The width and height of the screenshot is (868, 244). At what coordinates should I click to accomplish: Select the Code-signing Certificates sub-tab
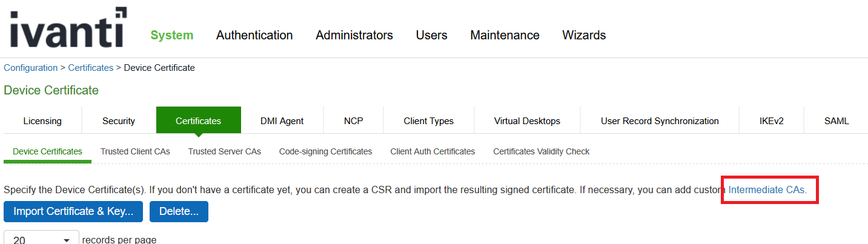(325, 151)
